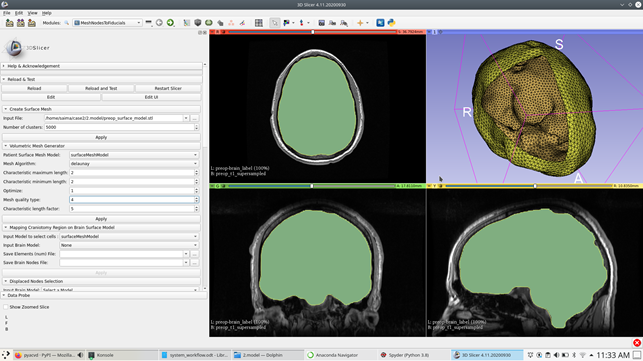Click the window/level adjust tool icon
The width and height of the screenshot is (643, 361).
(x=286, y=23)
